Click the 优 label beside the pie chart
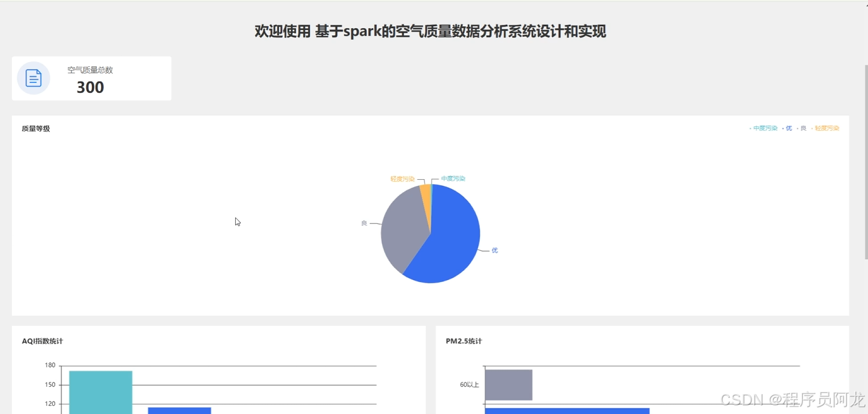The height and width of the screenshot is (414, 868). 494,250
